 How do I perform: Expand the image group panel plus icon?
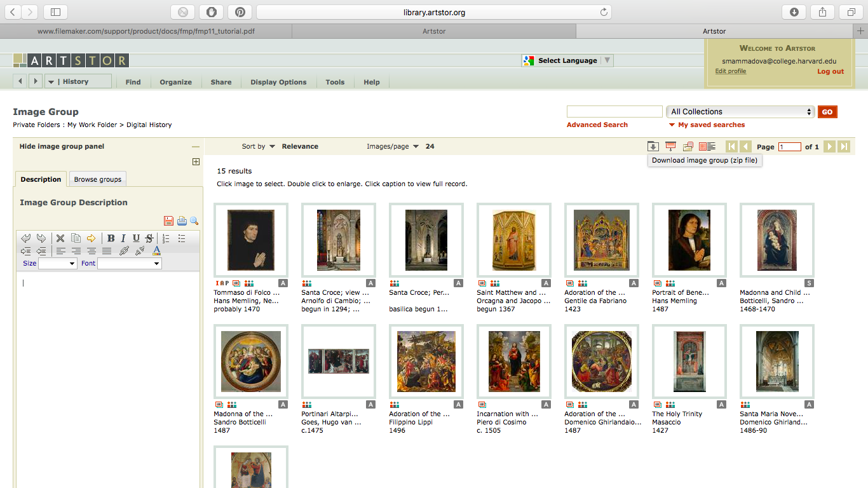click(x=196, y=162)
